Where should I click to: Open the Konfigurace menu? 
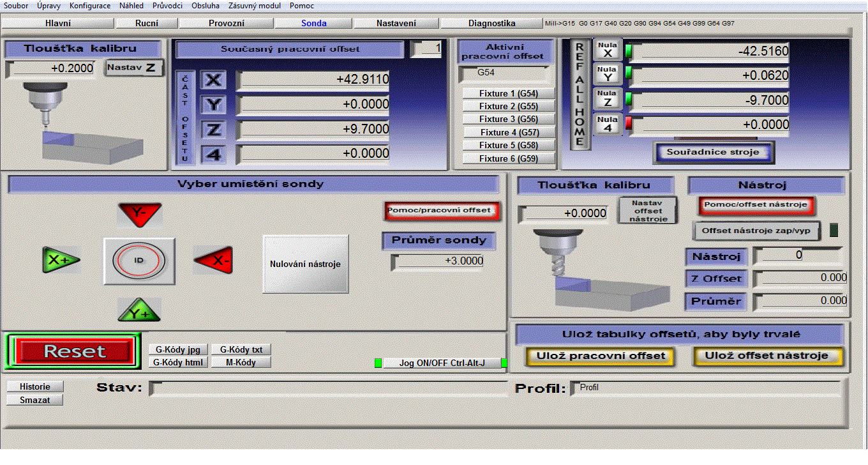tap(89, 5)
